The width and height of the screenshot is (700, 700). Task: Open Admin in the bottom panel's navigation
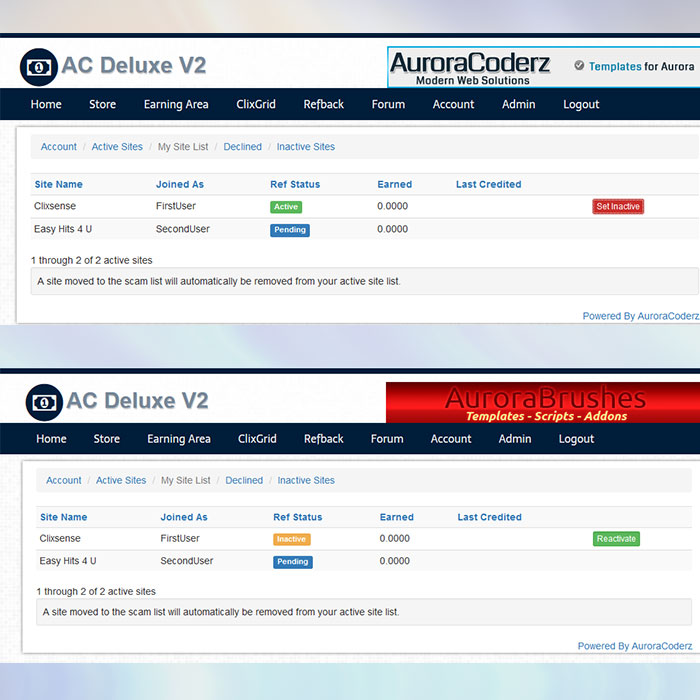point(515,439)
